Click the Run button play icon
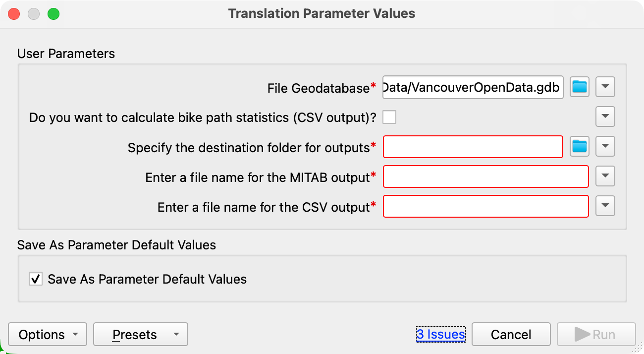Viewport: 644px width, 354px height. coord(582,335)
